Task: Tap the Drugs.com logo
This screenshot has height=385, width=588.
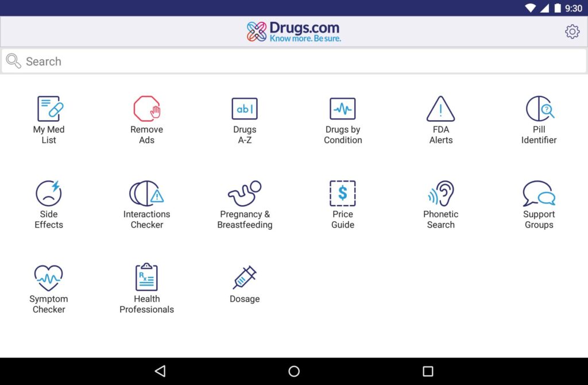Action: (x=293, y=32)
